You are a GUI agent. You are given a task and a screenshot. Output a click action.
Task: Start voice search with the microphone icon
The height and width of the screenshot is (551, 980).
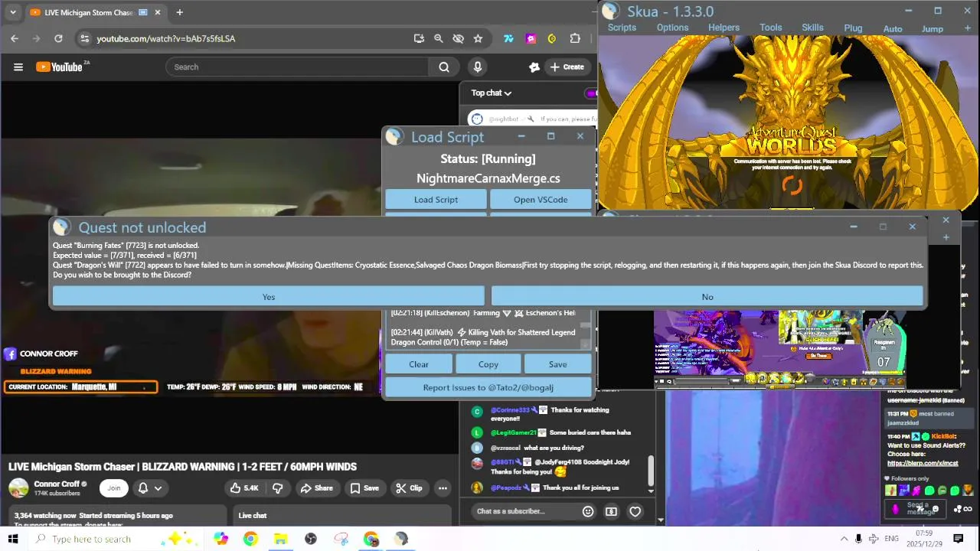(478, 67)
